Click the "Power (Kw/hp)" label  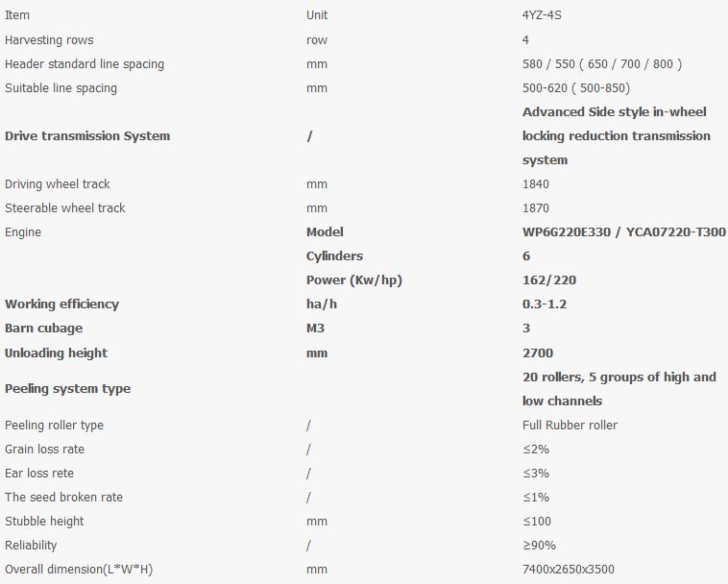pos(352,280)
